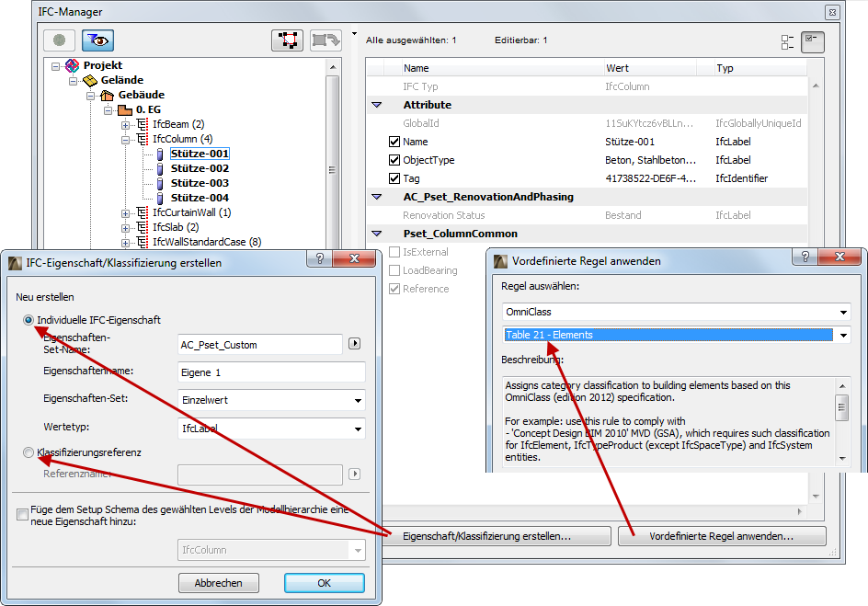Click the IfcColumn group icon
Image resolution: width=868 pixels, height=606 pixels.
143,139
